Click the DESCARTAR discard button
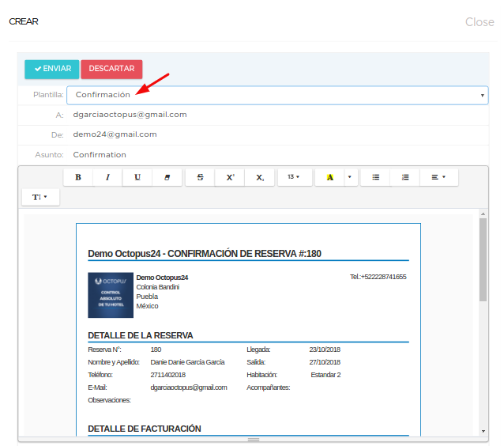504x446 pixels. pos(111,69)
